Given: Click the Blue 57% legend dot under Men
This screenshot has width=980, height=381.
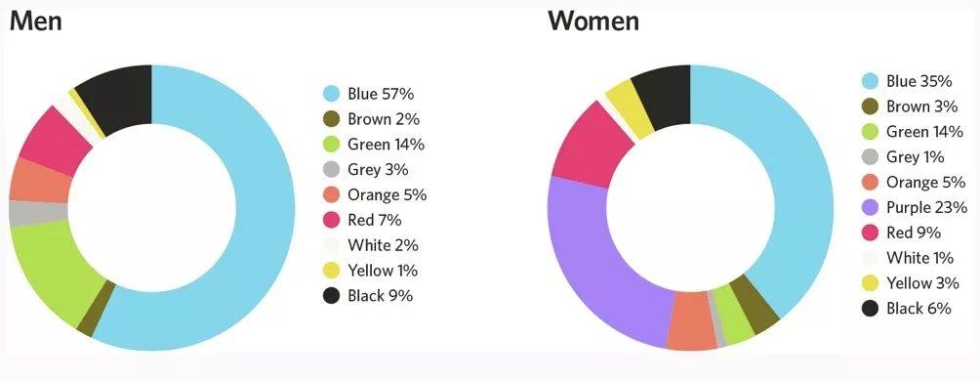Looking at the screenshot, I should 331,94.
